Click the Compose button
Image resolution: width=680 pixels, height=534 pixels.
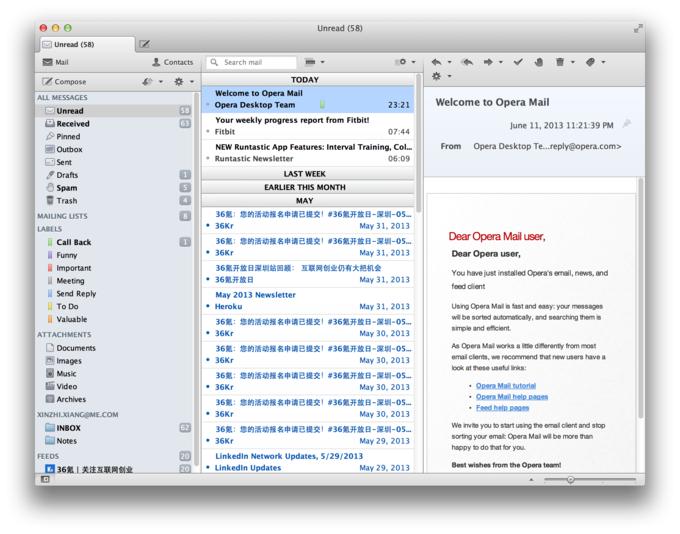[64, 82]
